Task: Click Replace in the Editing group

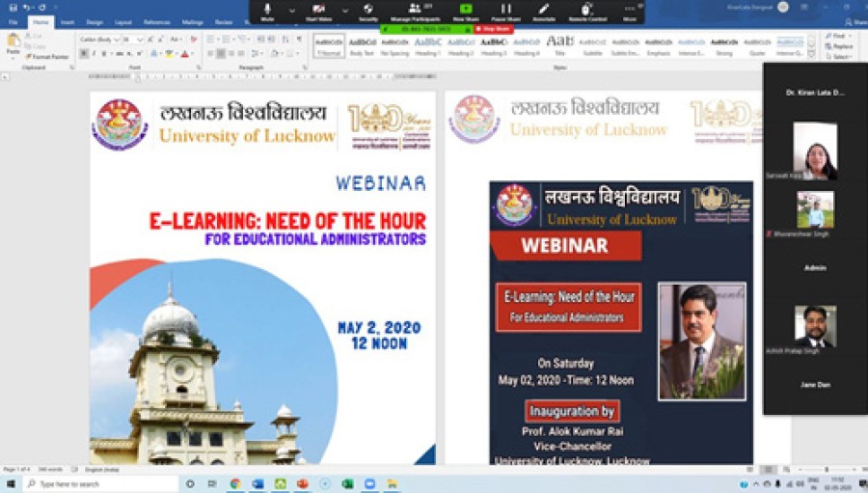Action: pos(840,46)
